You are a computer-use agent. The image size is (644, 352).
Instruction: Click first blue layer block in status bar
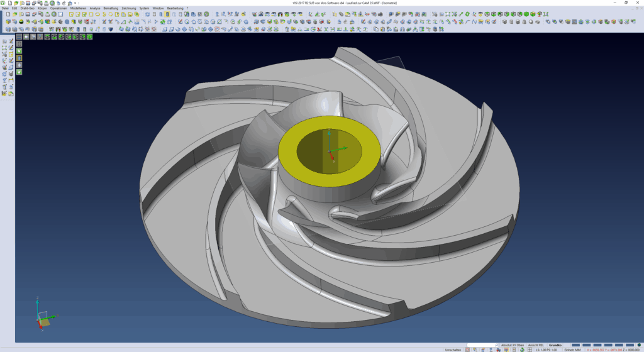click(575, 345)
